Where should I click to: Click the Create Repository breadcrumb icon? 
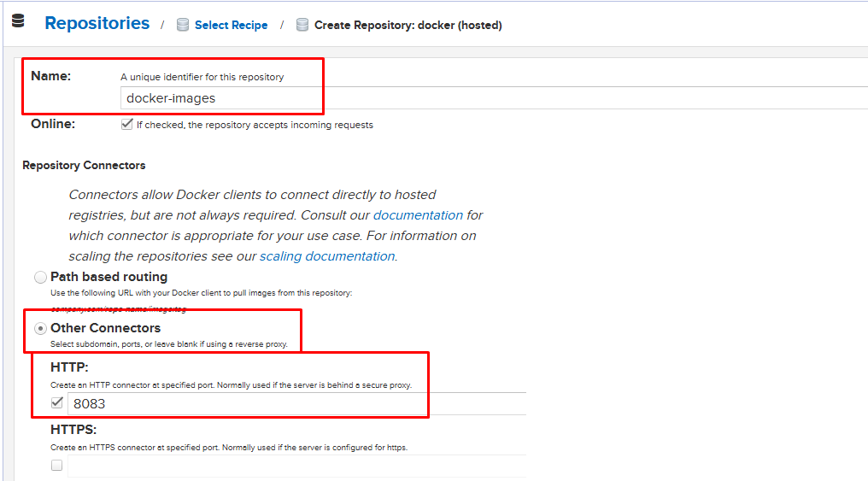tap(302, 26)
